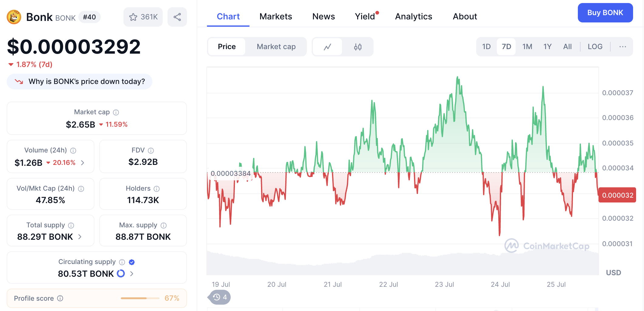Click the Market cap info icon
644x311 pixels.
tap(116, 112)
